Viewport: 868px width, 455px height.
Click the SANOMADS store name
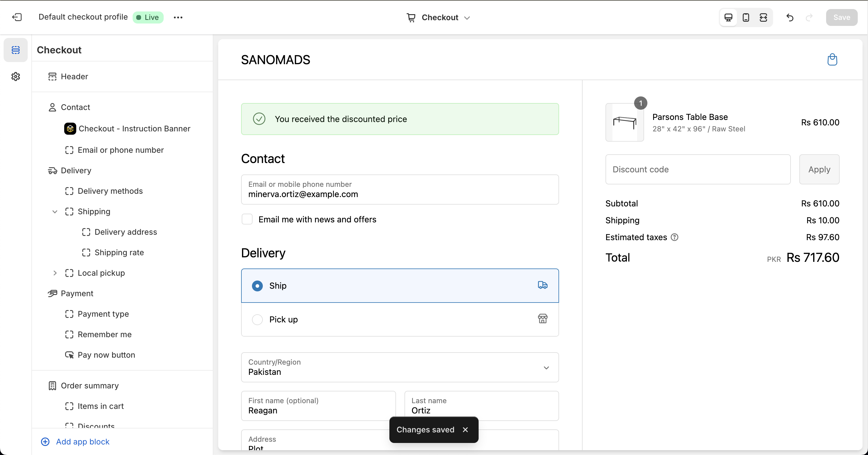point(275,60)
